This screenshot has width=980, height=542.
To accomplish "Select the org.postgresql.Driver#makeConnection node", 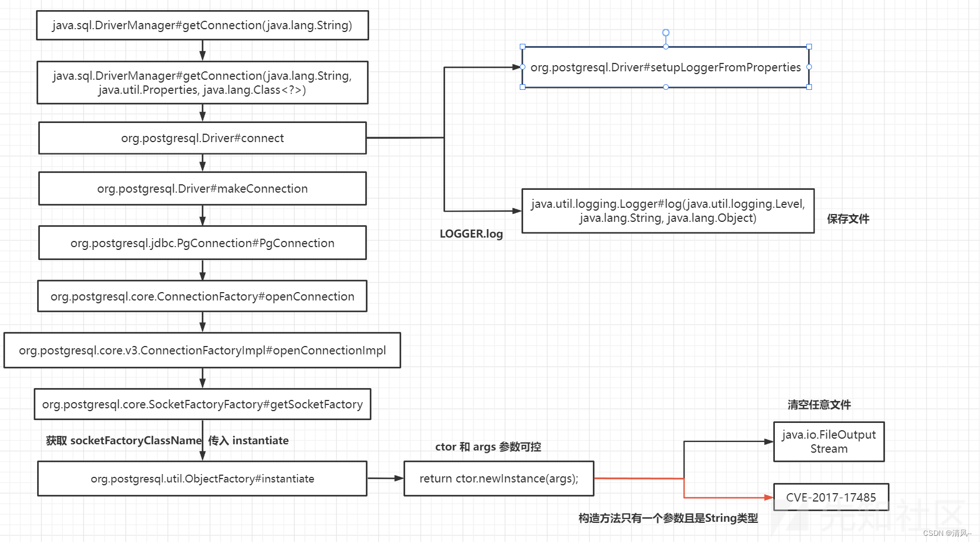I will tap(202, 189).
